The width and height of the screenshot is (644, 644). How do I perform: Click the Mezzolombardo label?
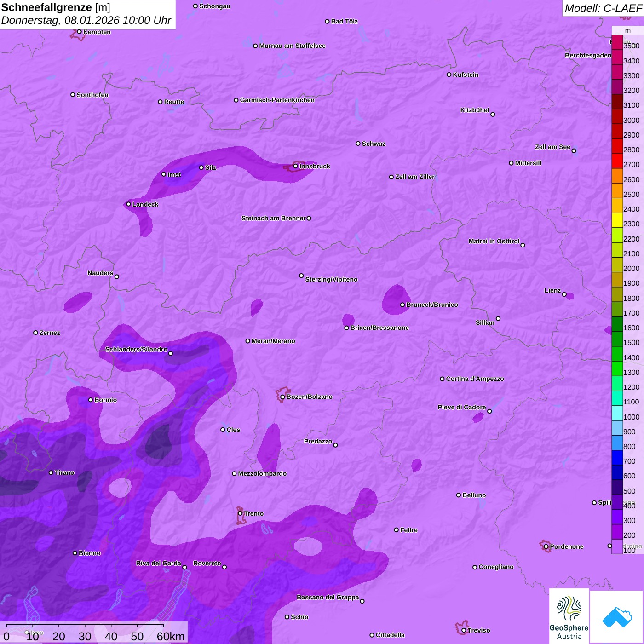point(262,473)
